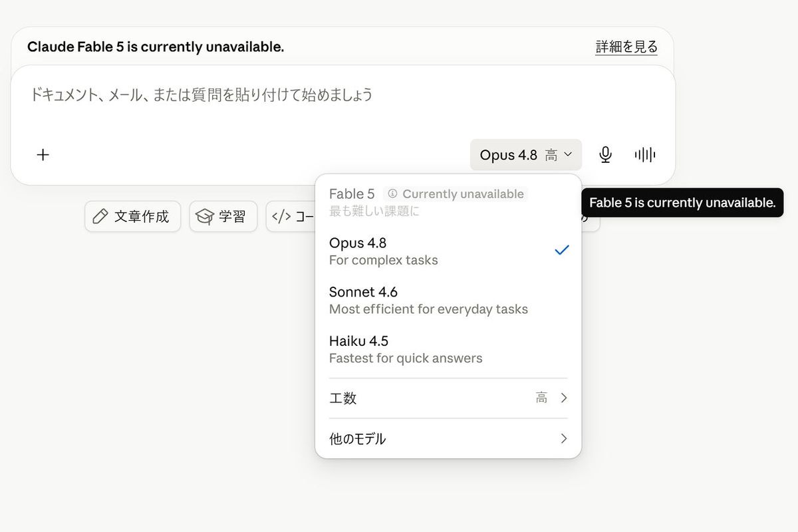Choose Sonnet 4.6 model
798x532 pixels.
448,300
